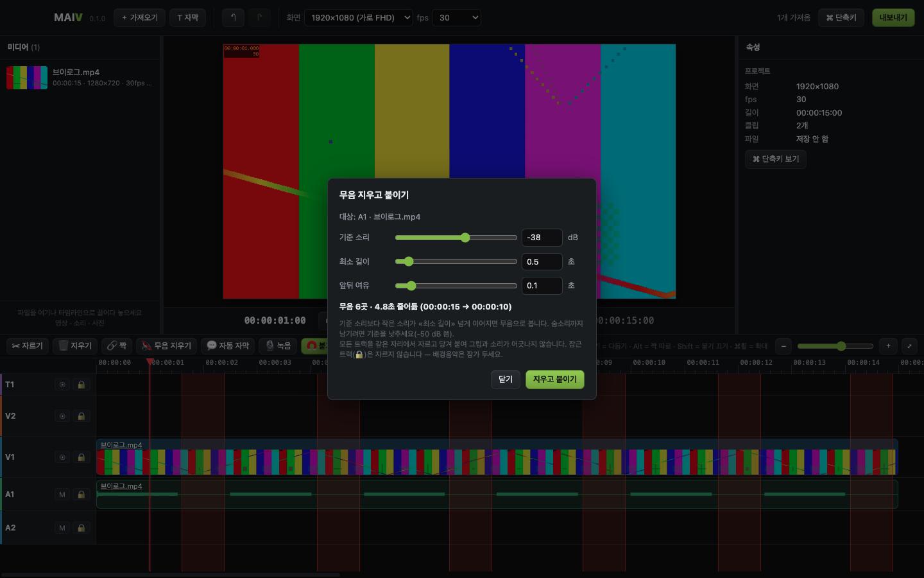Click the 가져오기 import button
The width and height of the screenshot is (924, 578).
click(x=140, y=18)
